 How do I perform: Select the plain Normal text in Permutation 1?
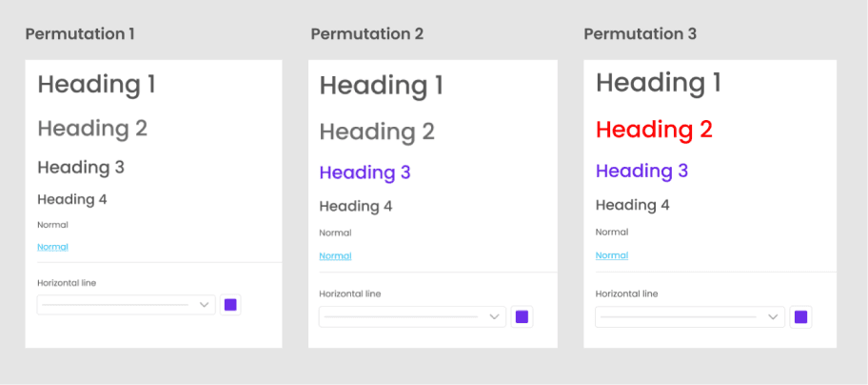[x=52, y=225]
